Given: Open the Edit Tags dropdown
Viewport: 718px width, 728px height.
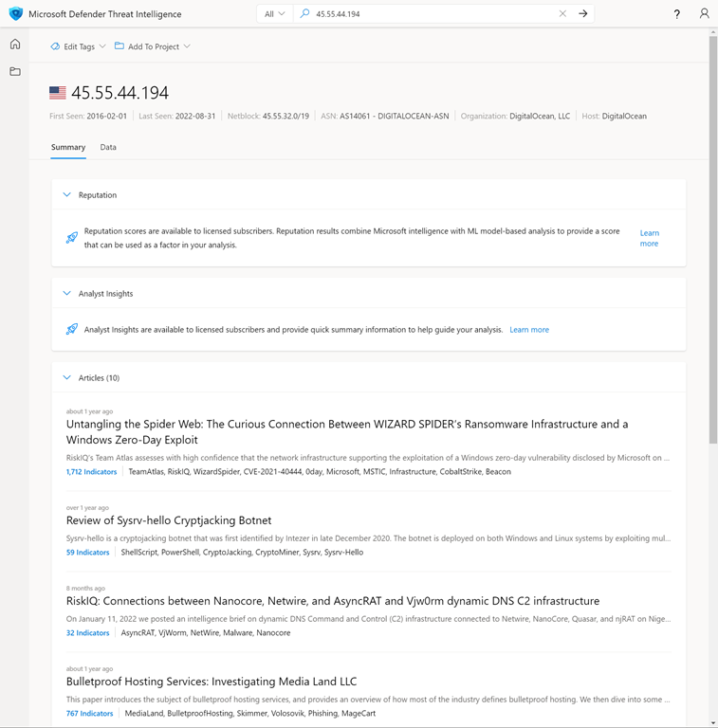Looking at the screenshot, I should point(79,46).
